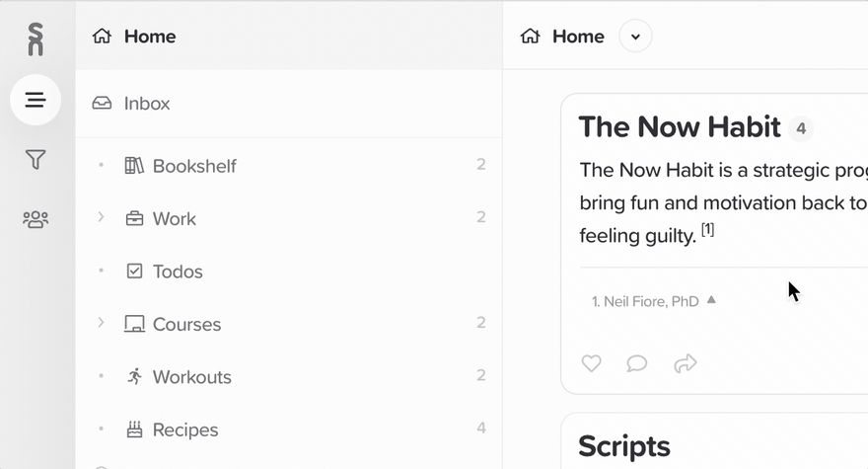Open the Todos collection
This screenshot has height=469, width=868.
tap(289, 272)
